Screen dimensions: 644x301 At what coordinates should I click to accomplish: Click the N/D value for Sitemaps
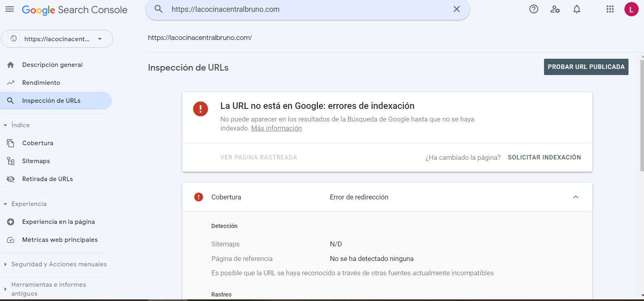click(336, 244)
